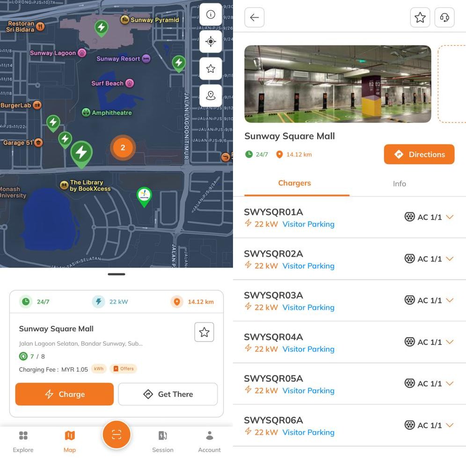Expand SWYSQR06A charger chevron

pyautogui.click(x=450, y=425)
